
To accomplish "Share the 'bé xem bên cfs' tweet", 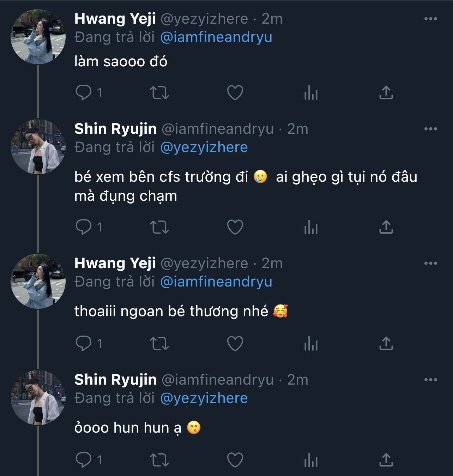I will tap(386, 227).
